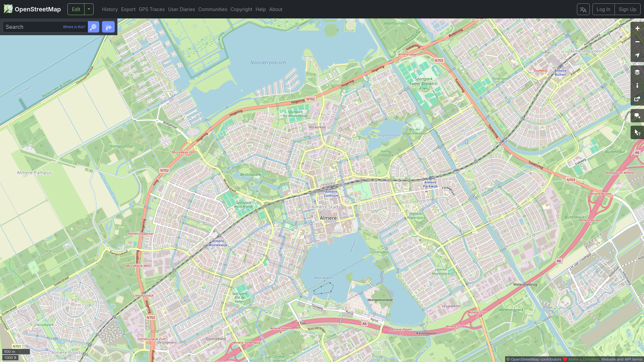Open the Help page
Image resolution: width=644 pixels, height=362 pixels.
tap(261, 9)
